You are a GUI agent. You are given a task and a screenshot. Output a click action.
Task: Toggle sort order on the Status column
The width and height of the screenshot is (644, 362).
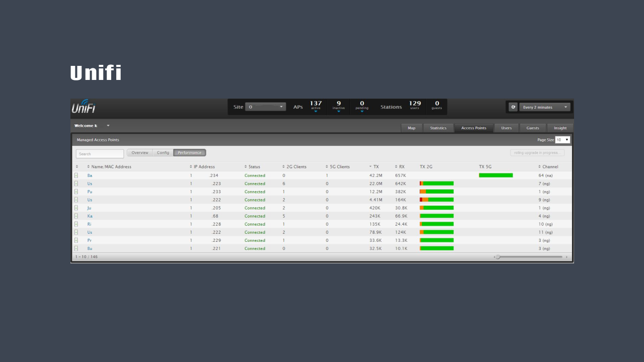(x=245, y=166)
